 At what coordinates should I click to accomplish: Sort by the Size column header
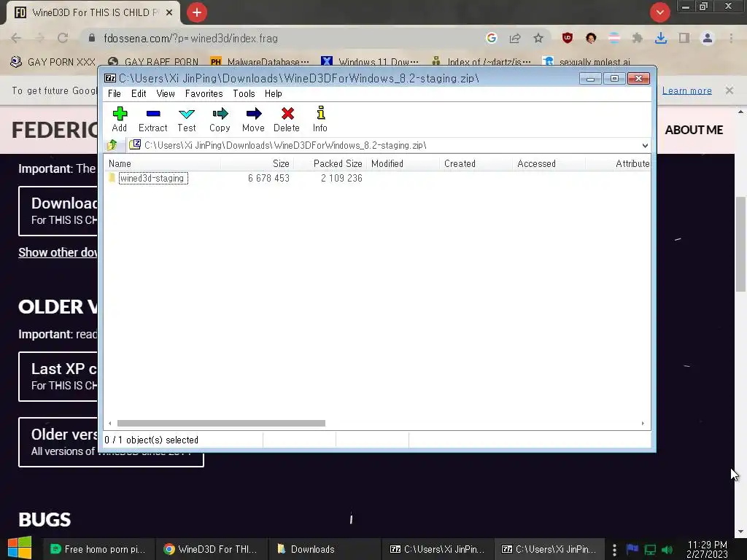257,164
